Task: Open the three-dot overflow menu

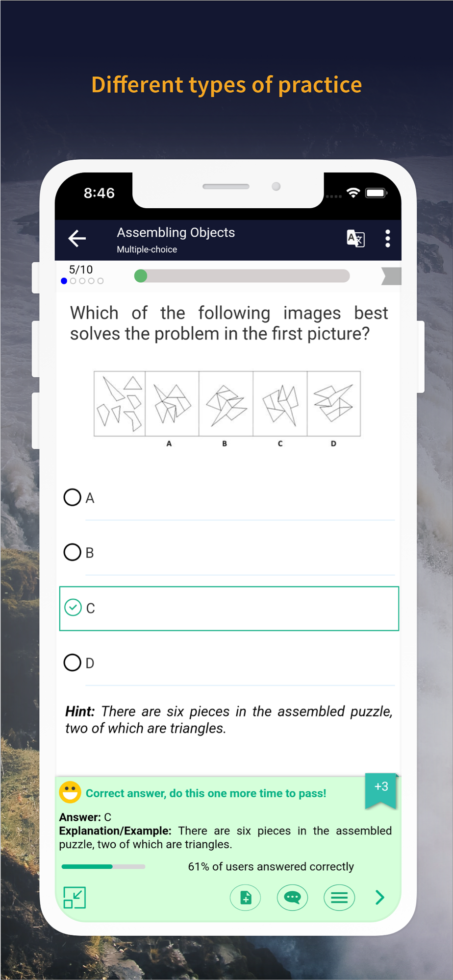Action: click(x=388, y=239)
